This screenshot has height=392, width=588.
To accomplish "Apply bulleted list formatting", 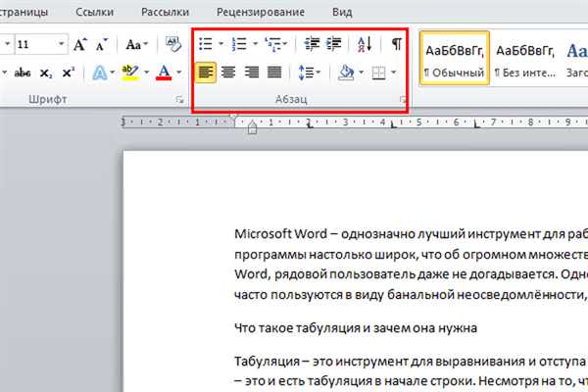I will point(206,44).
